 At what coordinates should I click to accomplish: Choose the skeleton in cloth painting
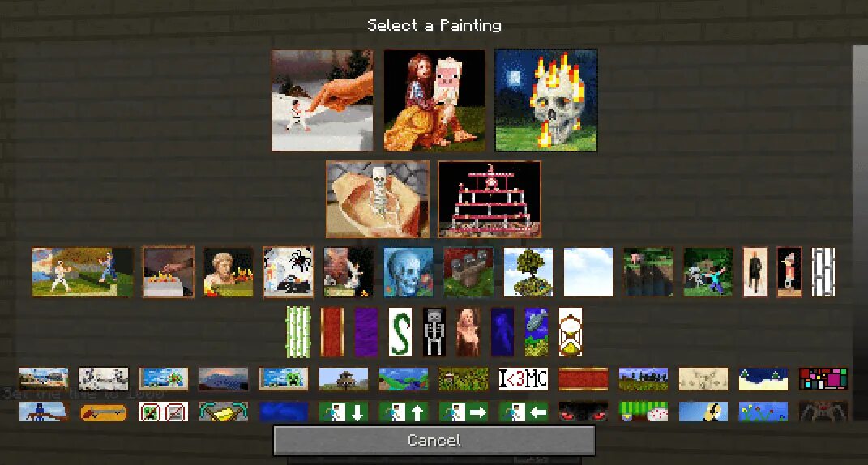[378, 199]
